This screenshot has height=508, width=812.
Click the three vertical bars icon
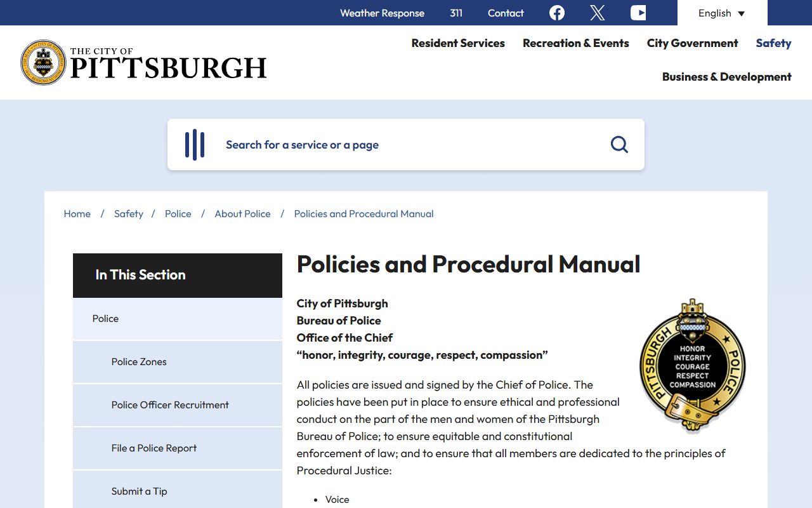pos(195,145)
